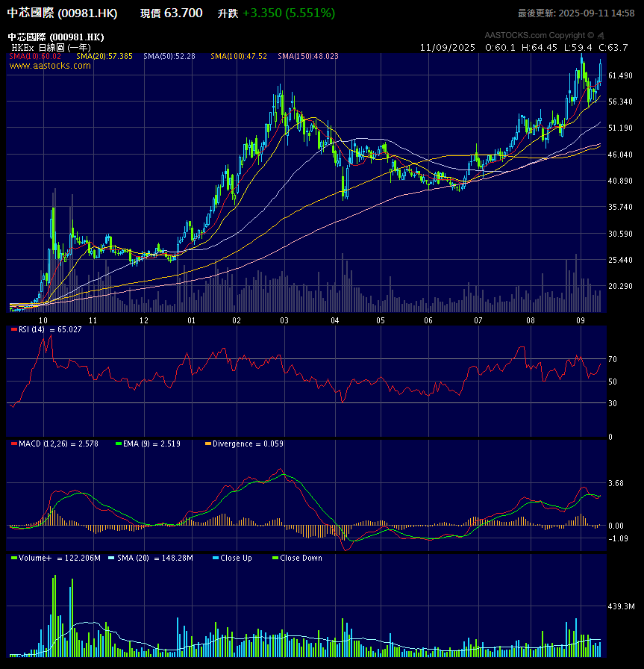Click the 56.340 price axis label
This screenshot has width=644, height=669.
click(621, 102)
